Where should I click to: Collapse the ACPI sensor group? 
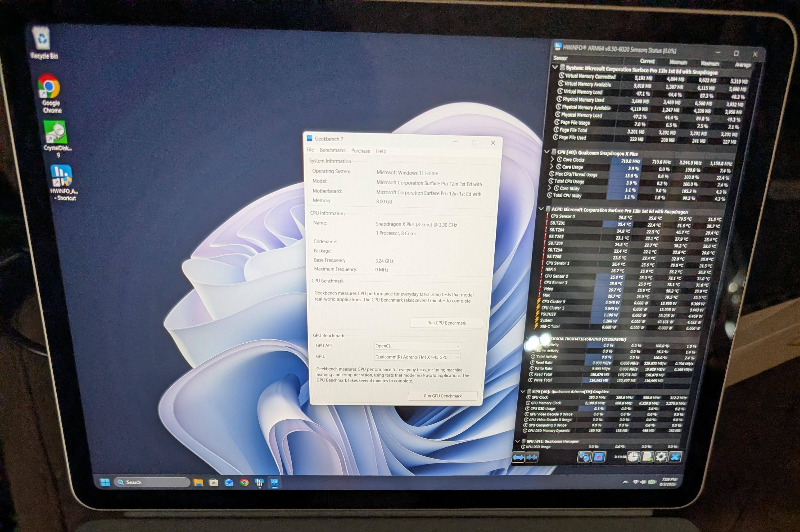click(x=541, y=209)
